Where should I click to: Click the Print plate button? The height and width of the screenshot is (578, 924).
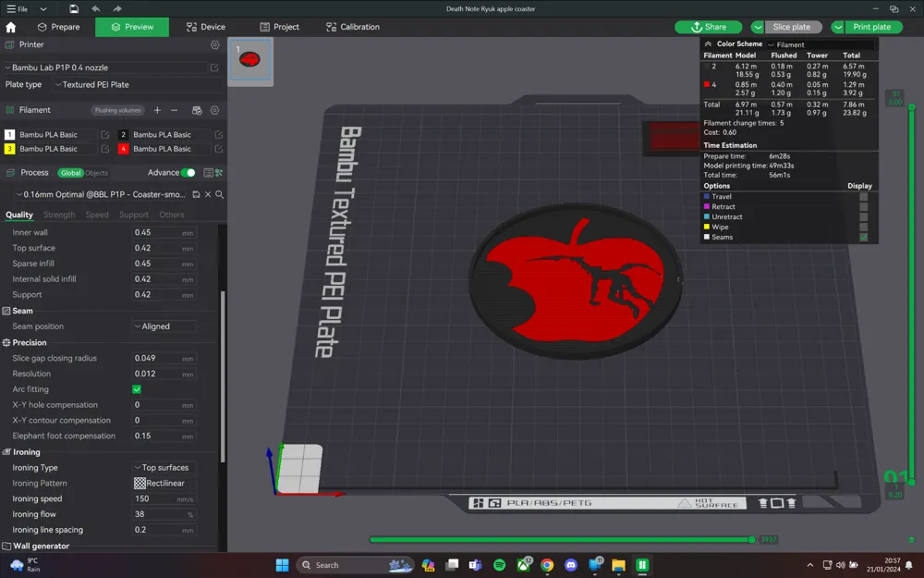pyautogui.click(x=871, y=27)
